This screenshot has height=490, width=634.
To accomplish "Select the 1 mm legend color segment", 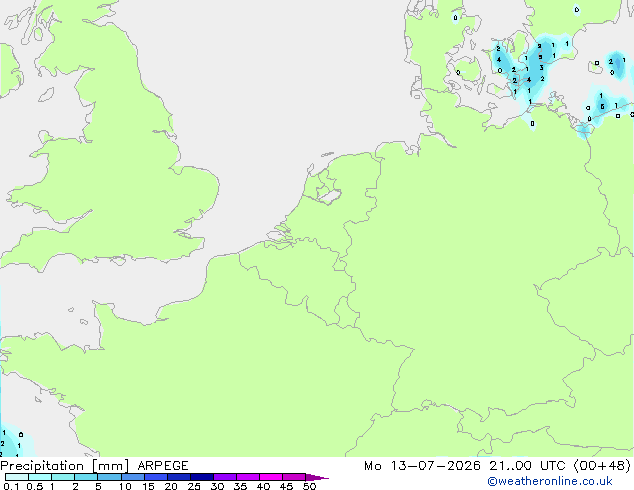I will [x=63, y=477].
